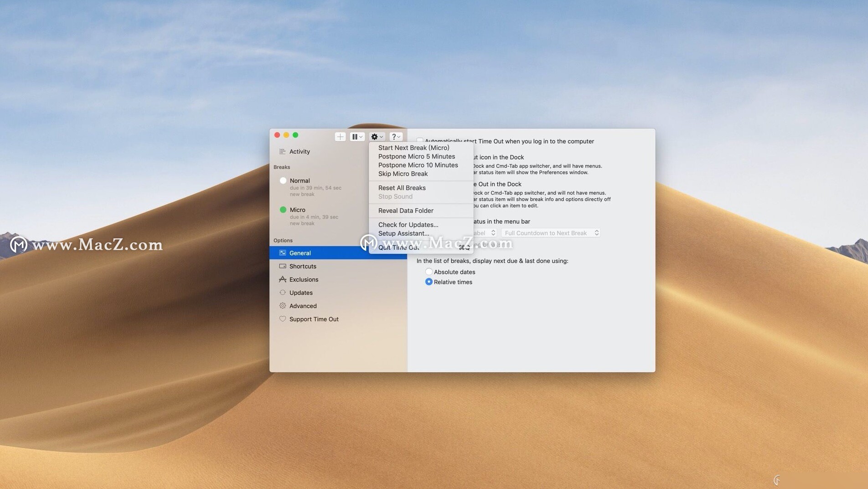Click the plus icon to add a break
Viewport: 868px width, 489px height.
[340, 137]
